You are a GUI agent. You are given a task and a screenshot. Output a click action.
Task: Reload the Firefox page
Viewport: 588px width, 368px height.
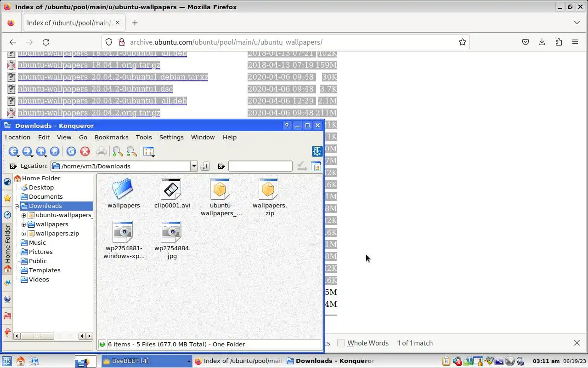point(46,42)
